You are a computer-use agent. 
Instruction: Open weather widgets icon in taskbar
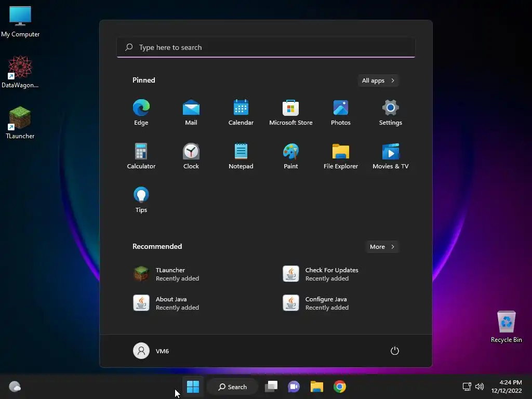tap(15, 387)
